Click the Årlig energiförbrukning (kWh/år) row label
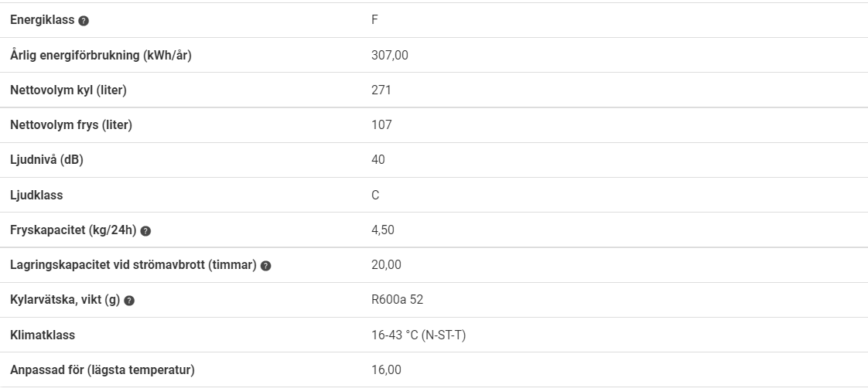868x388 pixels. point(101,56)
